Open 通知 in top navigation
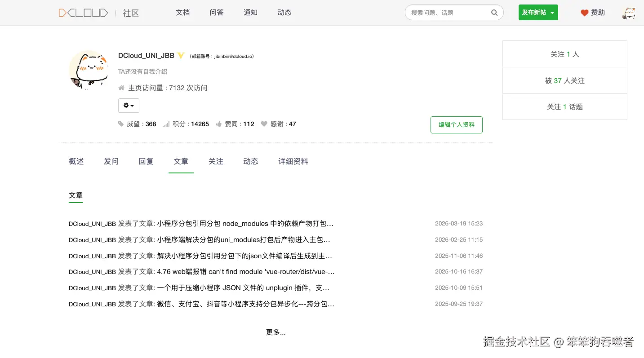644x358 pixels. 250,13
